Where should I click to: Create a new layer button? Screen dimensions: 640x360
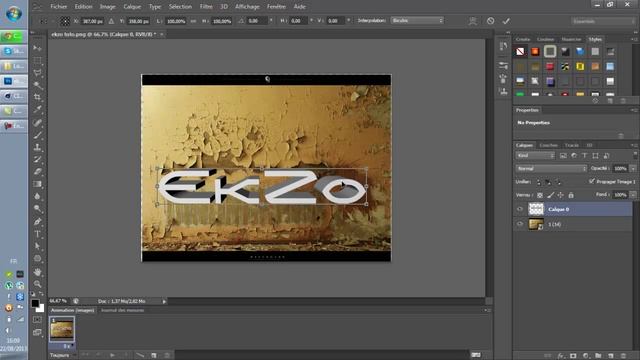tap(611, 356)
